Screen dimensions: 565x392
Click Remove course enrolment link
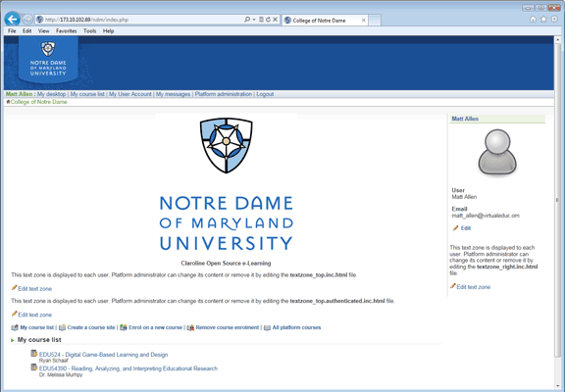coord(228,327)
